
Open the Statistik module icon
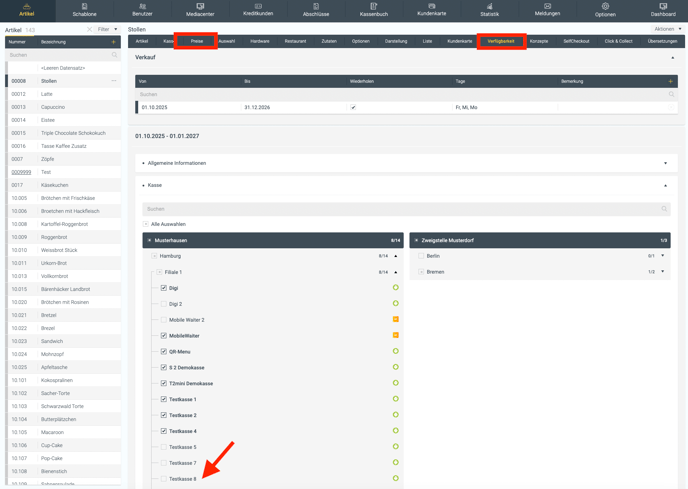point(489,7)
